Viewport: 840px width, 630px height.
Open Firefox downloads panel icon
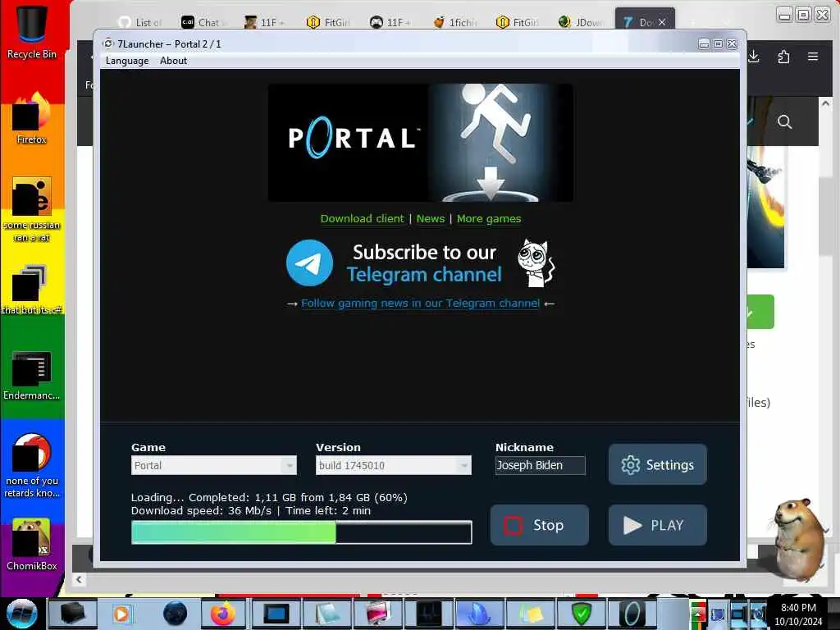(x=754, y=57)
